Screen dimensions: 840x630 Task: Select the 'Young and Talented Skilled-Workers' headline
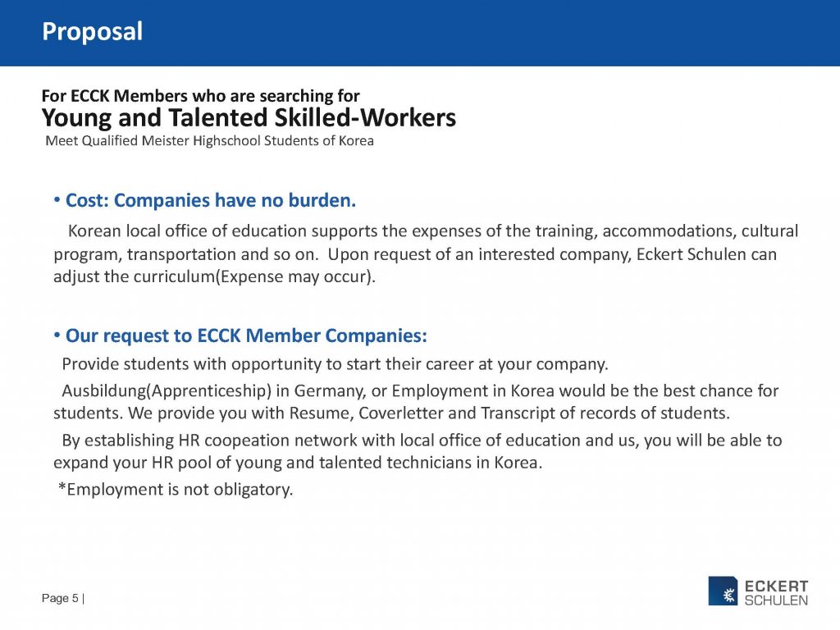249,118
